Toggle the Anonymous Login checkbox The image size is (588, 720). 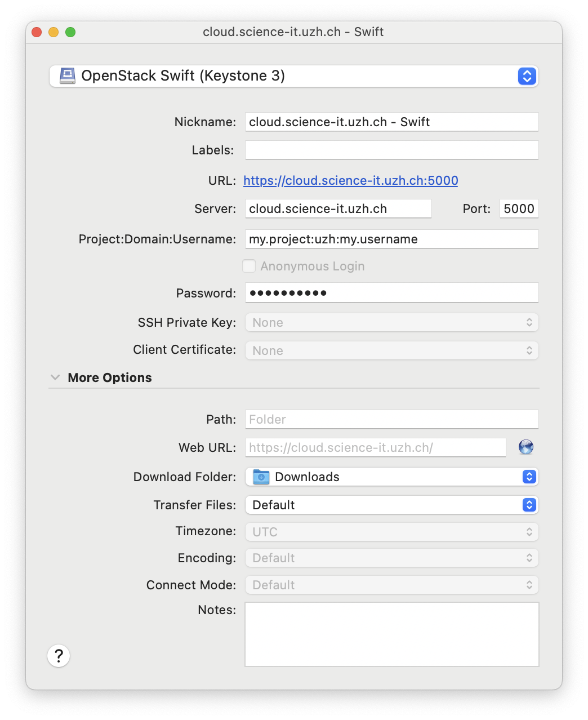(x=249, y=266)
